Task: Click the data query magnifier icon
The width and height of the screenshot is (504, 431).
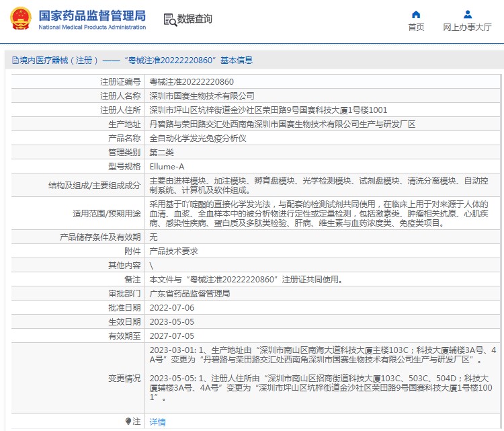Action: click(171, 19)
